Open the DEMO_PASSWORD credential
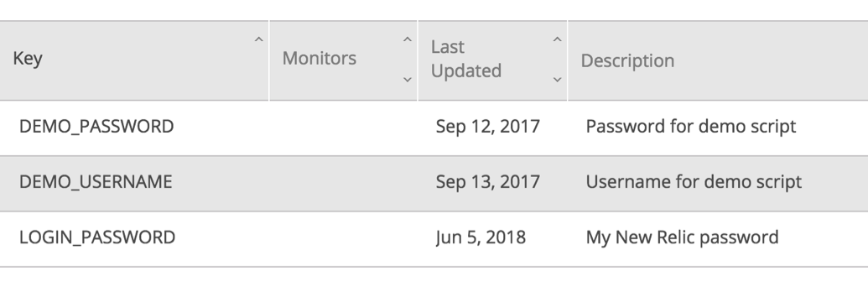 (96, 127)
